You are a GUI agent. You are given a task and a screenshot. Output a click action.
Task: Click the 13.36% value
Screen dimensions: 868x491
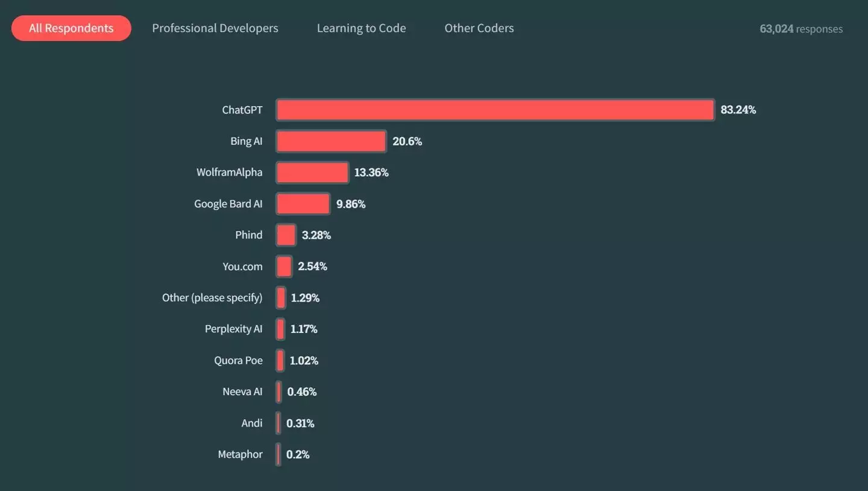pyautogui.click(x=371, y=173)
